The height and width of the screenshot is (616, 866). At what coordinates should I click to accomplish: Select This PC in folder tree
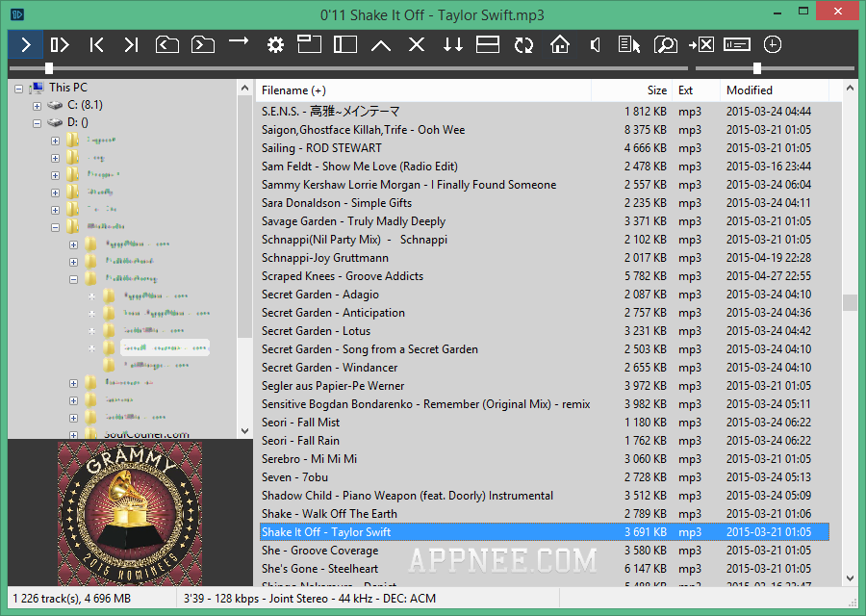point(68,88)
